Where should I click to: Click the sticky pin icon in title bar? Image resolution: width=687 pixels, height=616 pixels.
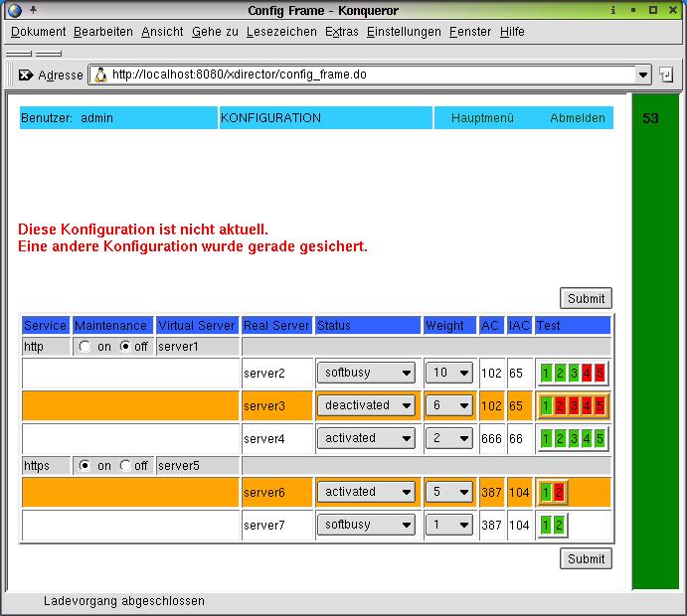point(35,10)
